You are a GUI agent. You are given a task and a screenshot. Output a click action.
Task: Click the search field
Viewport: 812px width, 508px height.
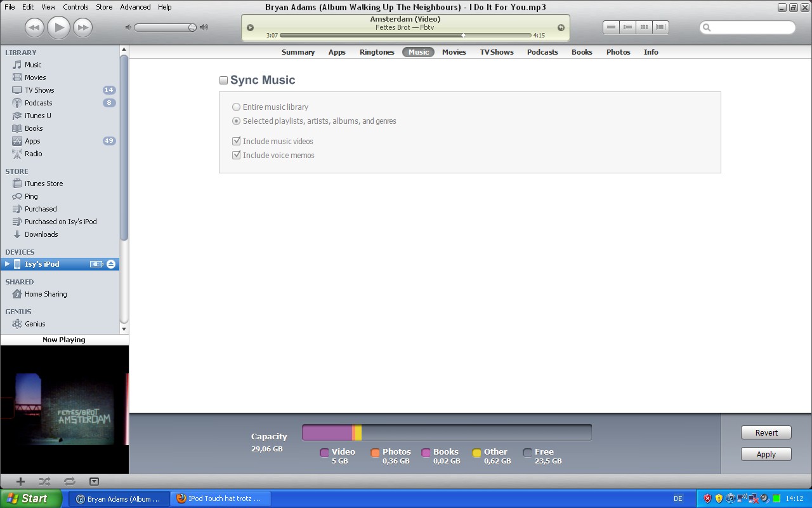[x=747, y=27]
